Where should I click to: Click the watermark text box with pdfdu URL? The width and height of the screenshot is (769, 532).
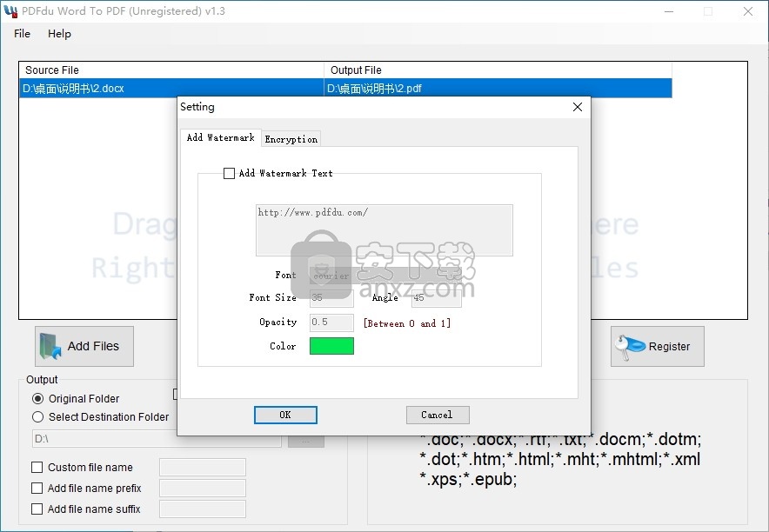point(384,230)
